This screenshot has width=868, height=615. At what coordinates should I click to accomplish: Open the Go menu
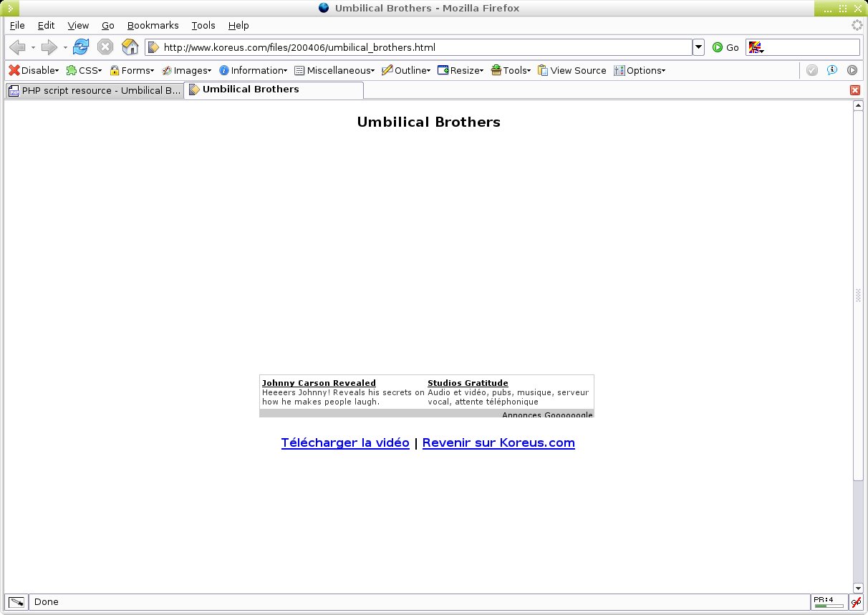coord(107,25)
